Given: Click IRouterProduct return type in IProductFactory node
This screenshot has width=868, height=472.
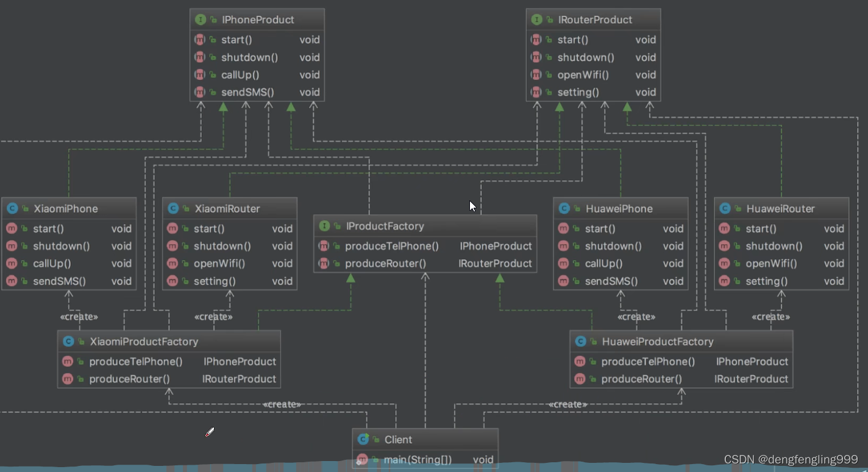Looking at the screenshot, I should [x=495, y=264].
